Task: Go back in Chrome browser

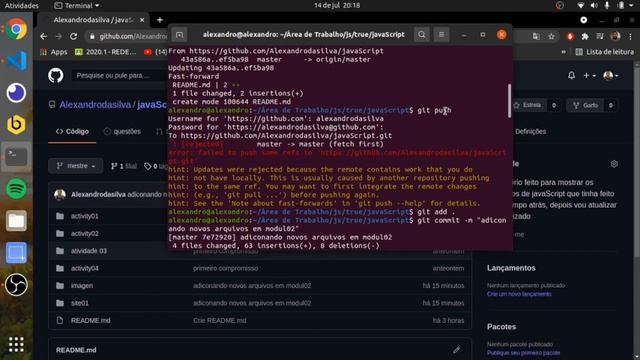Action: click(44, 36)
